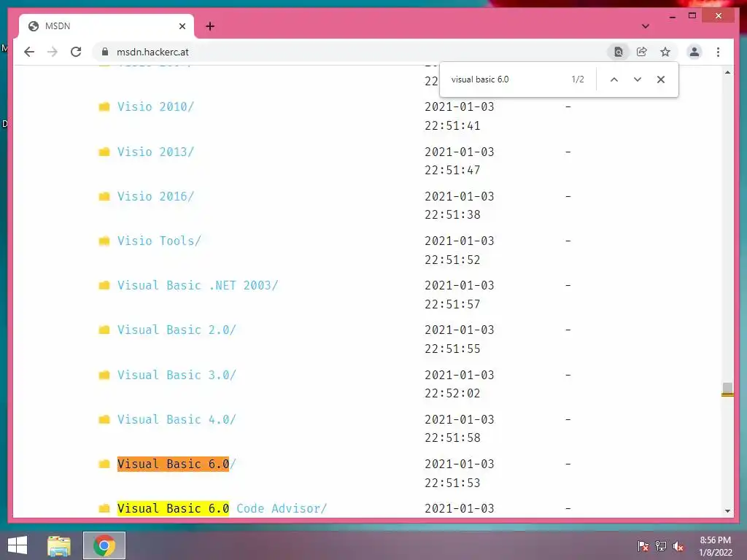Close the MSDN tab

click(x=182, y=26)
